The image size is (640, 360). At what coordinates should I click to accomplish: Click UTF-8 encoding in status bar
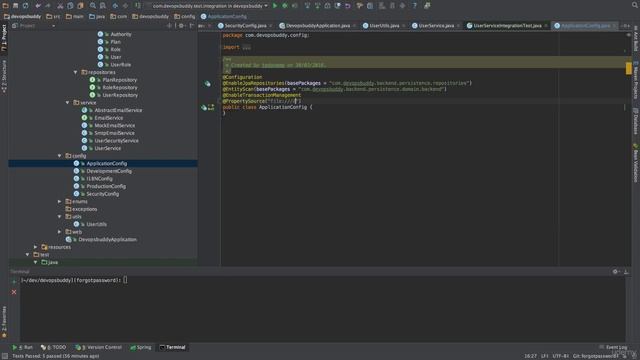click(x=561, y=356)
